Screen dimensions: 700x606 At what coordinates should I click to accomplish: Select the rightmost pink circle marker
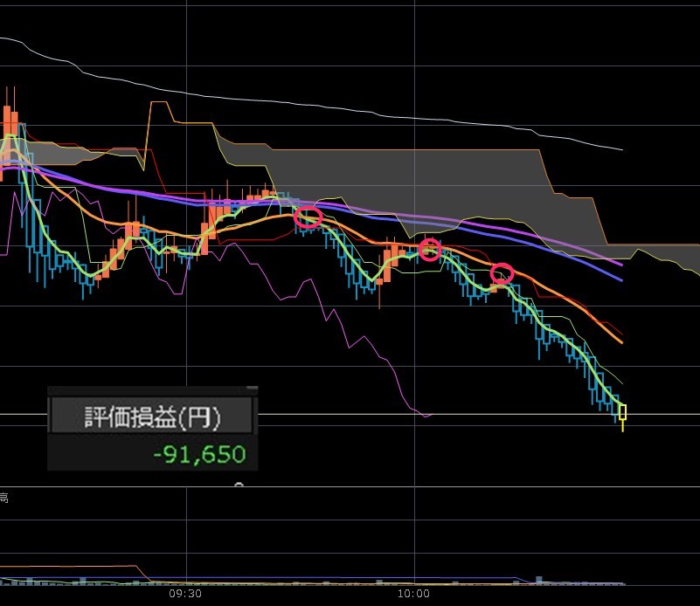502,274
